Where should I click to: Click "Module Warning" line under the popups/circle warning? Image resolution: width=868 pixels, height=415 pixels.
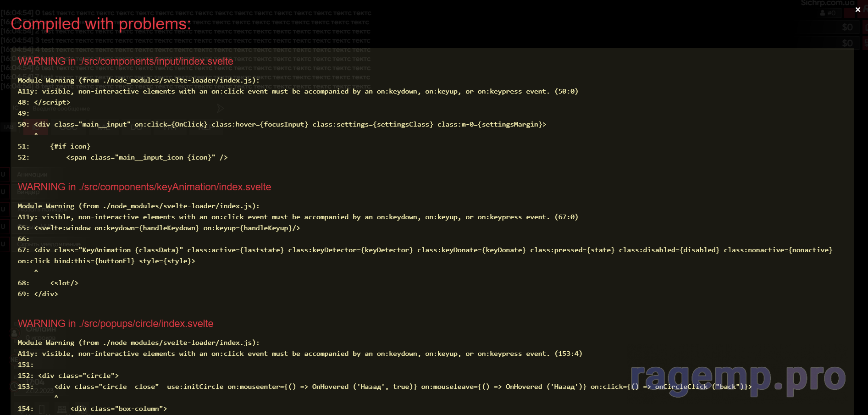138,343
